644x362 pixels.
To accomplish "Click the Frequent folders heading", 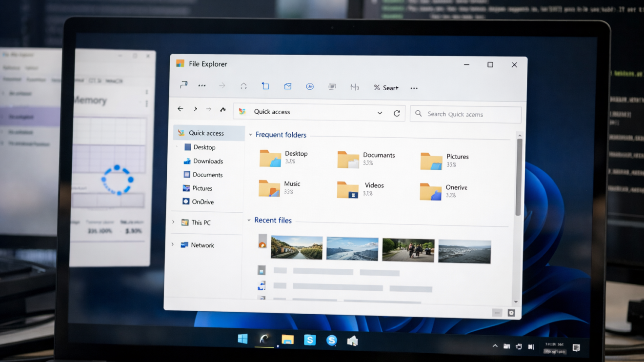I will click(x=281, y=135).
